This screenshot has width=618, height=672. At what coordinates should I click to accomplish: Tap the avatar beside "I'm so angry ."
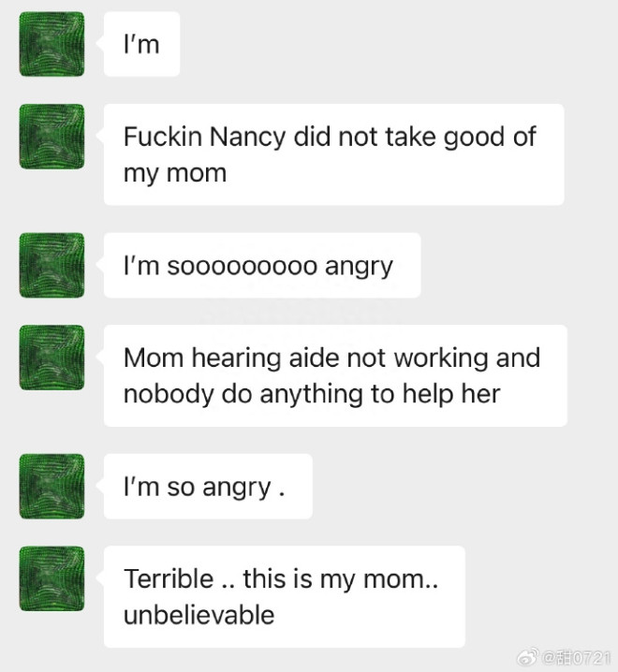point(51,486)
